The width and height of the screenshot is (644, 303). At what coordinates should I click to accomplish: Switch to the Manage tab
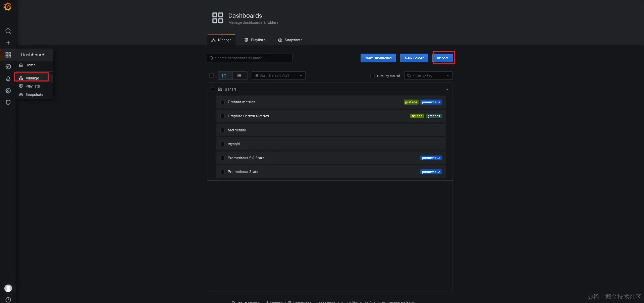221,40
